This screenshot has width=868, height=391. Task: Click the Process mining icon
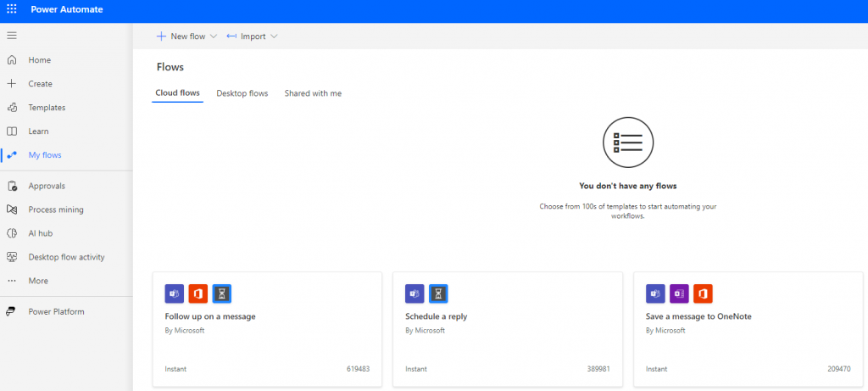(12, 209)
